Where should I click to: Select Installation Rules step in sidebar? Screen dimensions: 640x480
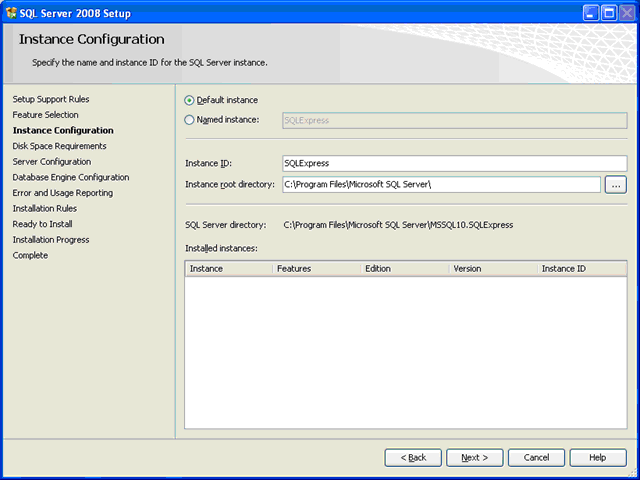pos(44,208)
